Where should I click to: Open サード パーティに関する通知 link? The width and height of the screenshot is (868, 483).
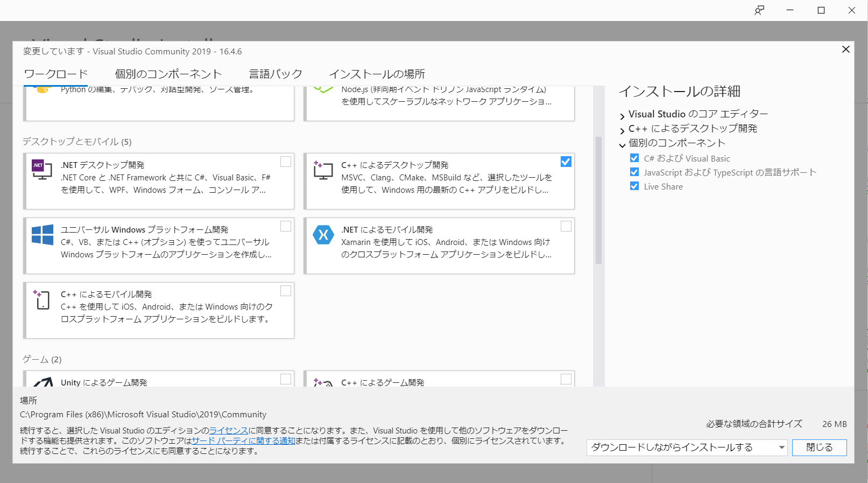click(243, 441)
